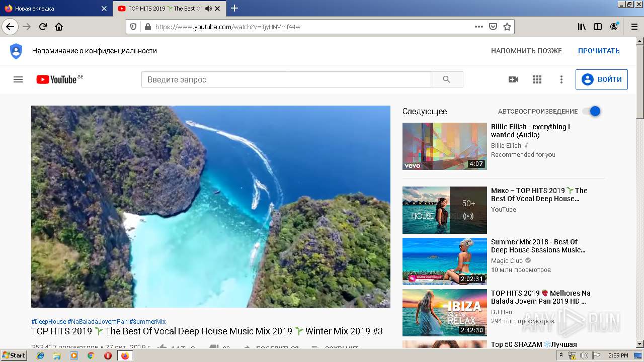Viewport: 644px width, 362px height.
Task: Show hidden tray icons arrow
Action: click(561, 355)
